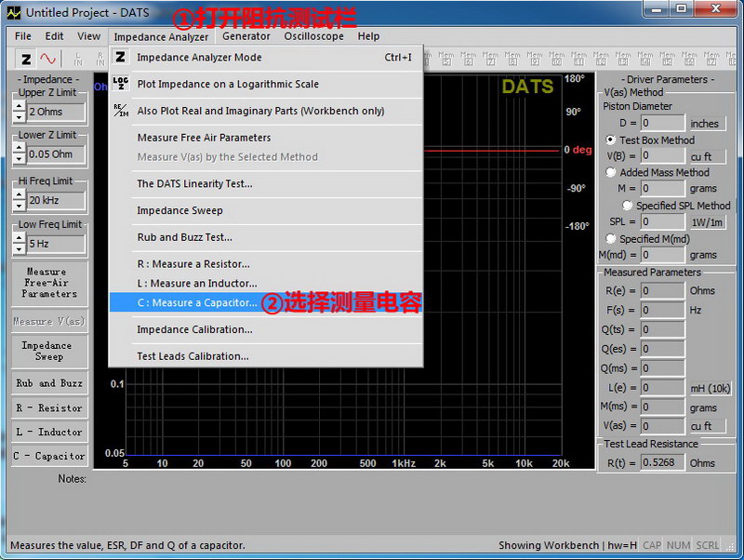Raise the Hi Freq Limit using up arrow
Screen dimensions: 744x560
click(x=19, y=194)
